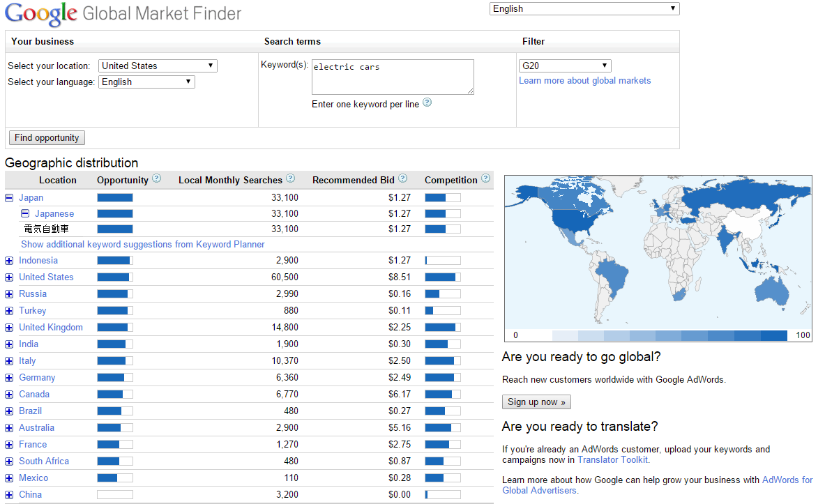Image resolution: width=825 pixels, height=504 pixels.
Task: Expand the South Africa row
Action: coord(9,461)
